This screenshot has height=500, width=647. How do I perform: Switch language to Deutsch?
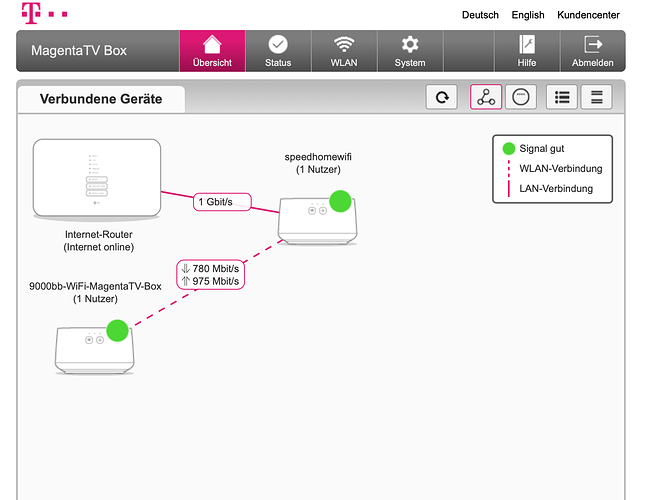click(x=480, y=15)
